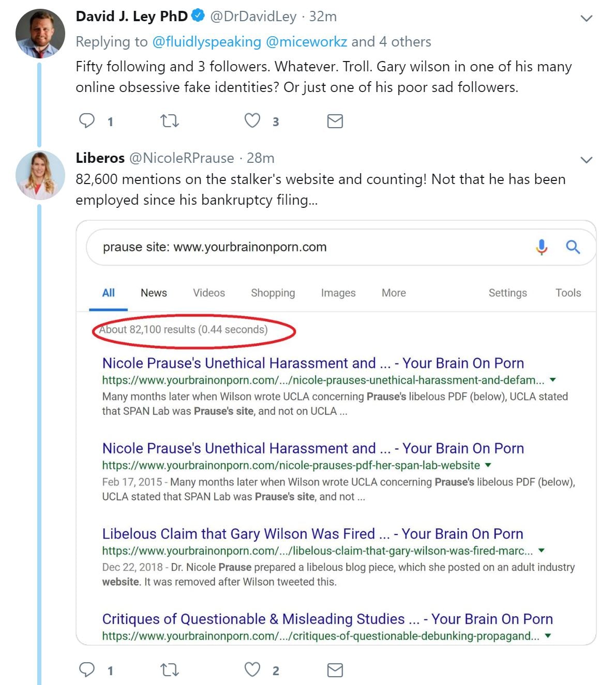Expand cached options arrow for first result

[553, 380]
